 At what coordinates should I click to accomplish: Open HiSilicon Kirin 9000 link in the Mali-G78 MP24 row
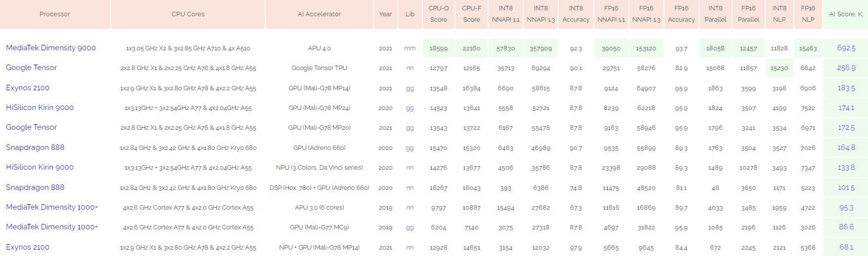point(40,108)
